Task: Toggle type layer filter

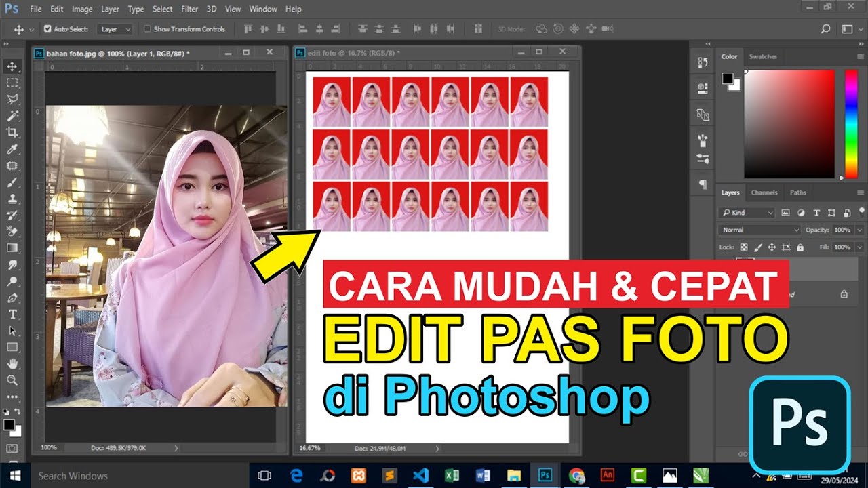Action: coord(816,212)
